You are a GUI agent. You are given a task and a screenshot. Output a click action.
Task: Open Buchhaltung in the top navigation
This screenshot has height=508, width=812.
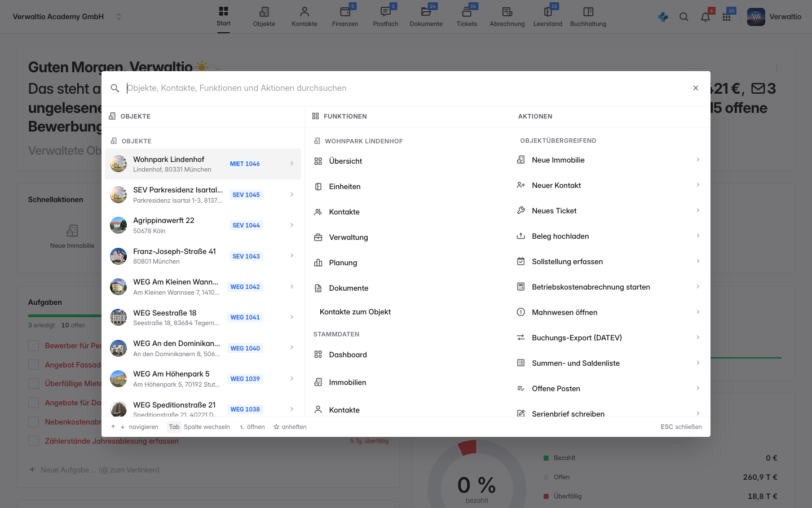(588, 16)
